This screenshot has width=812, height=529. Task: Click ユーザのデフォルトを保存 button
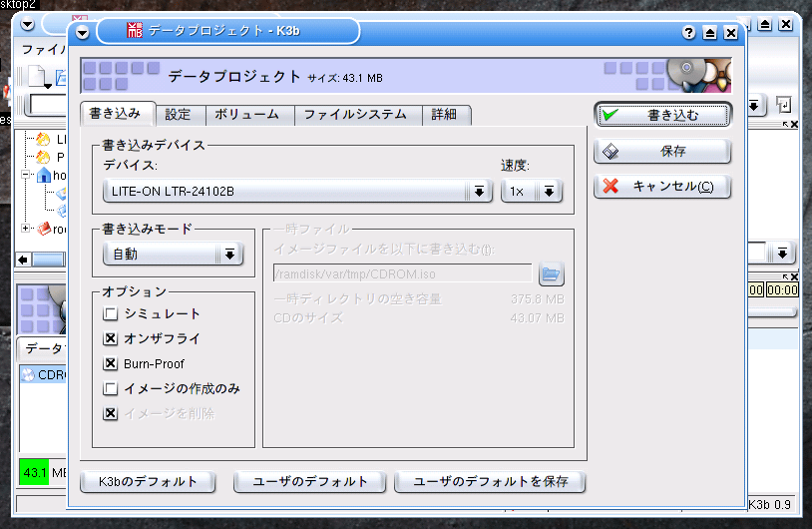click(490, 481)
